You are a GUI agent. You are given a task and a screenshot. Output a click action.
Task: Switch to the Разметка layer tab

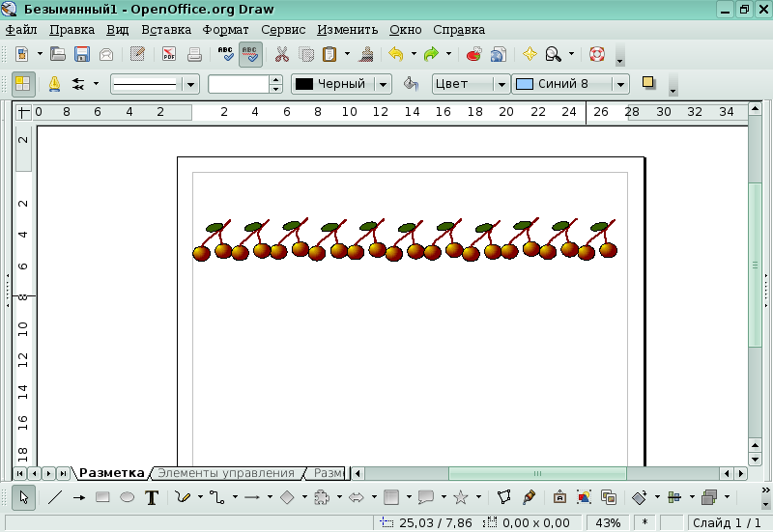pos(112,473)
